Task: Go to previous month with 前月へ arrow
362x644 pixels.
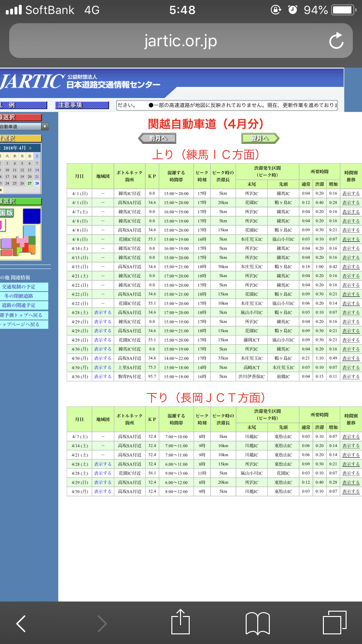Action: coord(157,139)
